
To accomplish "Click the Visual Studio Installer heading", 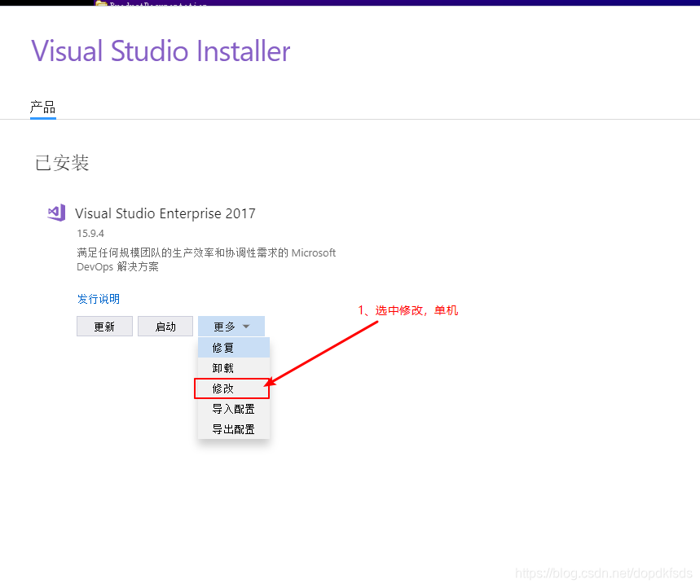I will [161, 50].
